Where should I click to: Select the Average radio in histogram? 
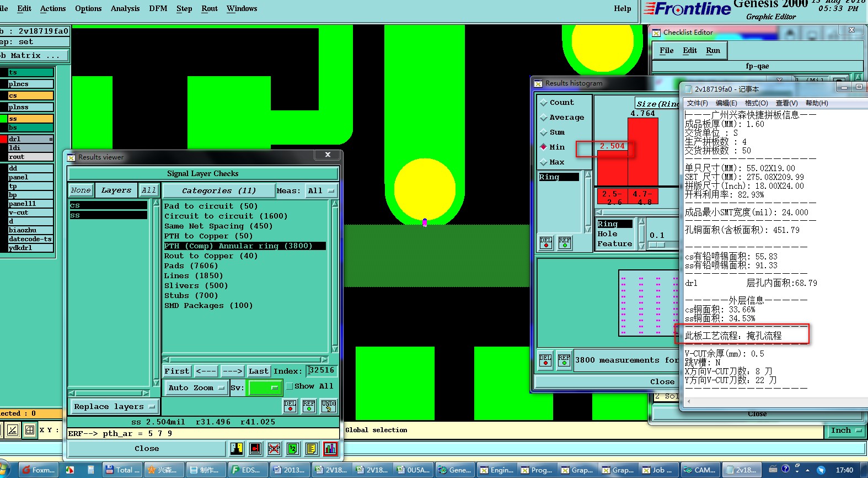(x=544, y=118)
